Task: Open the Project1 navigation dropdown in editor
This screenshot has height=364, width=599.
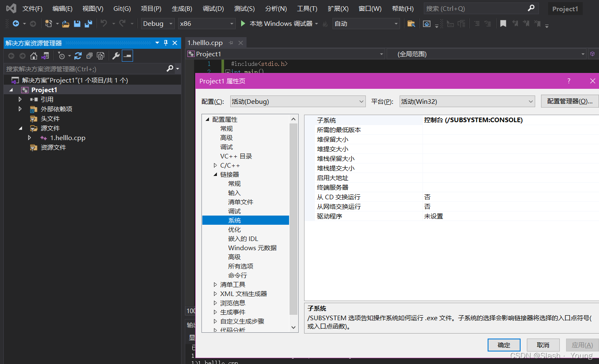Action: click(286, 54)
